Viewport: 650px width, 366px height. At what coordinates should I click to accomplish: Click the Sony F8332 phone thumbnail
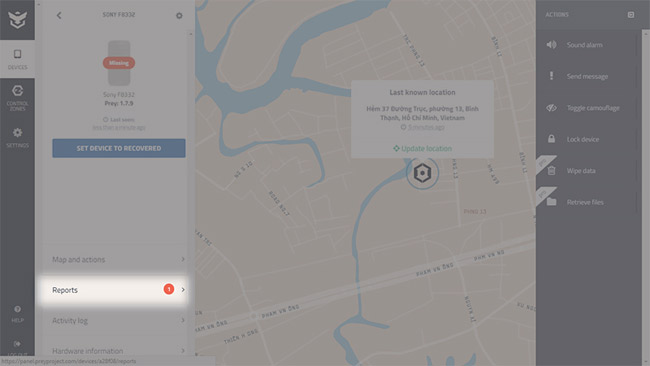coord(119,63)
